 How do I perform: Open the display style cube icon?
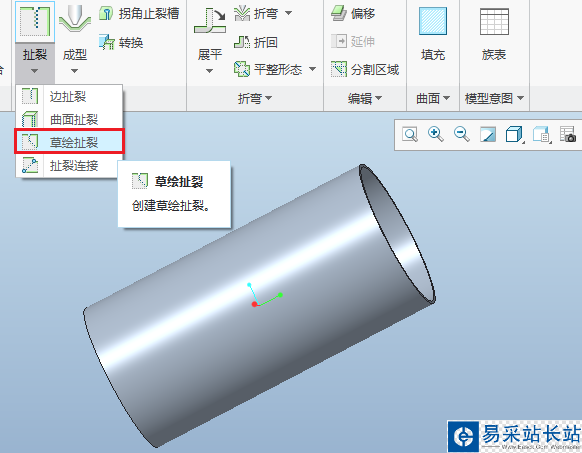tap(514, 134)
